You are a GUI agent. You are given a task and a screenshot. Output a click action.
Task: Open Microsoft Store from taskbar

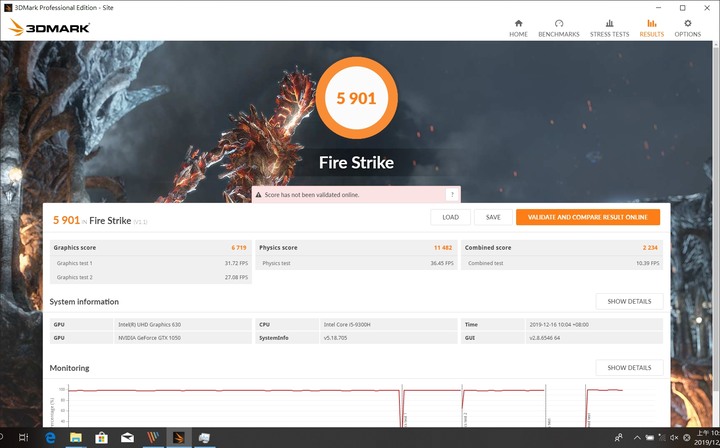[101, 438]
